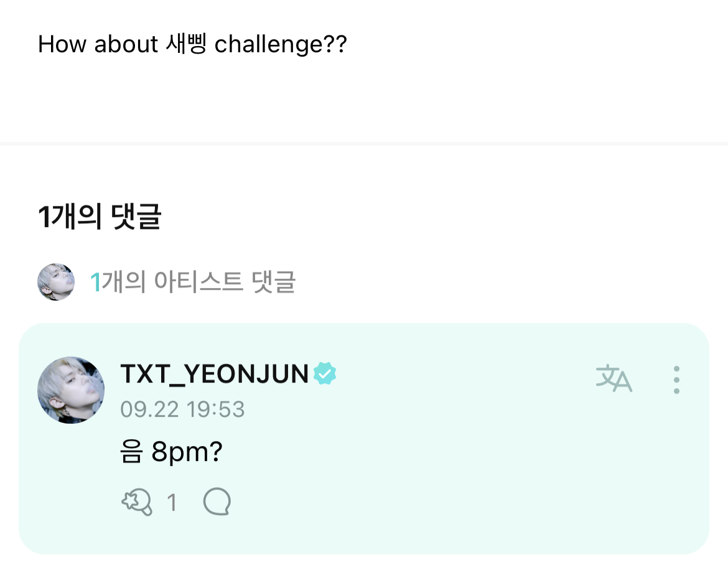This screenshot has height=568, width=728.
Task: Tap the Korean word 새삥 in post
Action: (185, 44)
